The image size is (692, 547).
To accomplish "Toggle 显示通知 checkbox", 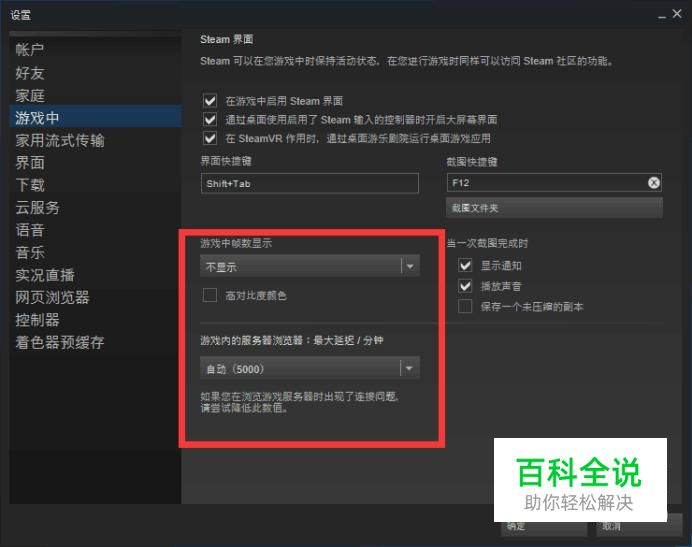I will click(465, 265).
